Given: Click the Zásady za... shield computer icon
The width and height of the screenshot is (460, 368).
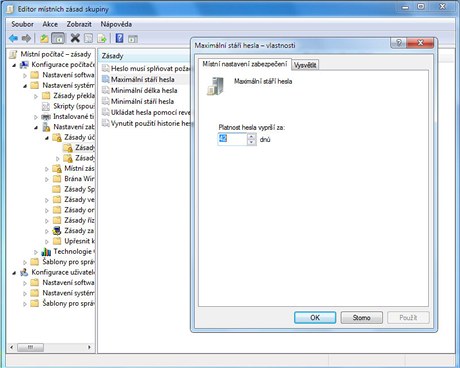Looking at the screenshot, I should click(x=57, y=231).
